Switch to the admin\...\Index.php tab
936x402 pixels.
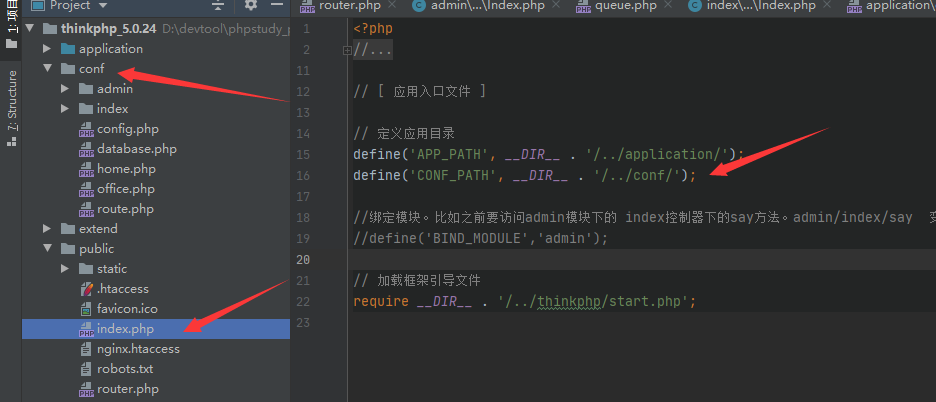pyautogui.click(x=487, y=5)
